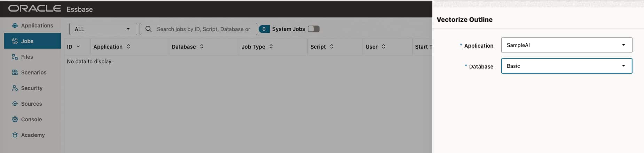Screen dimensions: 644x153
Task: Click the Scenarios grid icon
Action: [x=15, y=72]
